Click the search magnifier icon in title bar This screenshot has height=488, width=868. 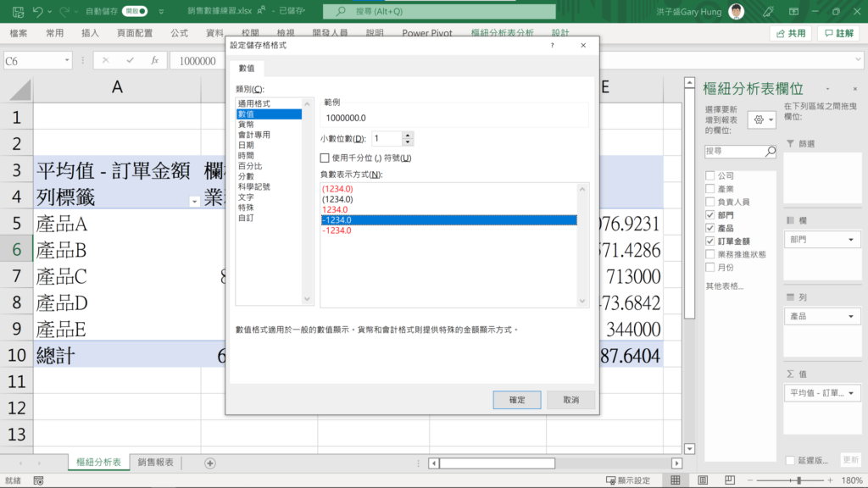click(x=341, y=11)
